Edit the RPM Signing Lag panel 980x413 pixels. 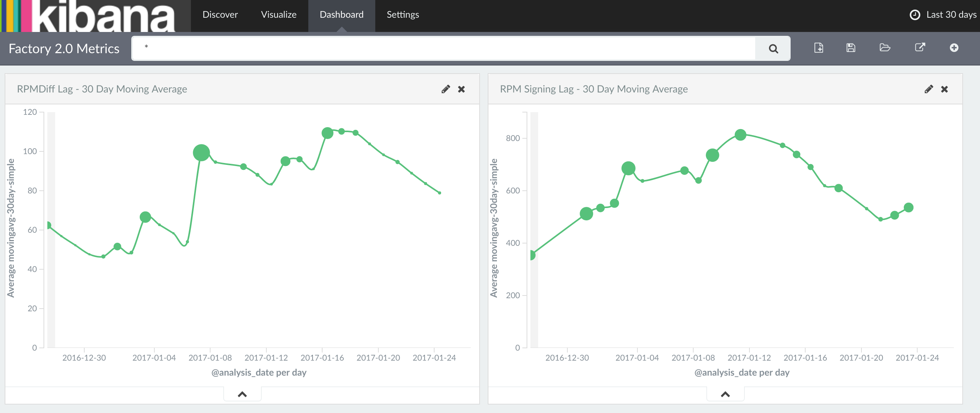pyautogui.click(x=928, y=89)
